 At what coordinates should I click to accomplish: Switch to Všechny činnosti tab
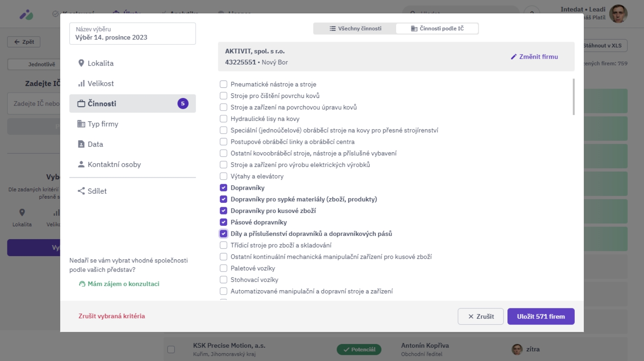click(355, 28)
